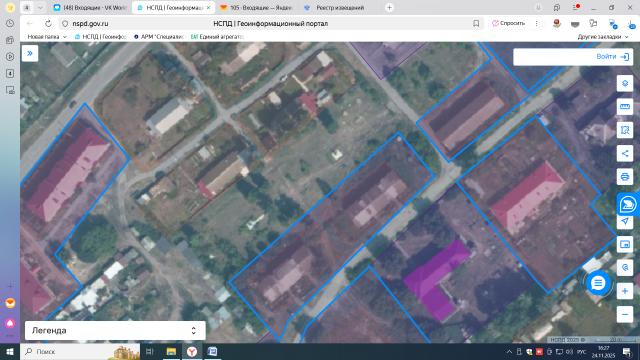
Task: Reload the page
Action: click(x=48, y=24)
